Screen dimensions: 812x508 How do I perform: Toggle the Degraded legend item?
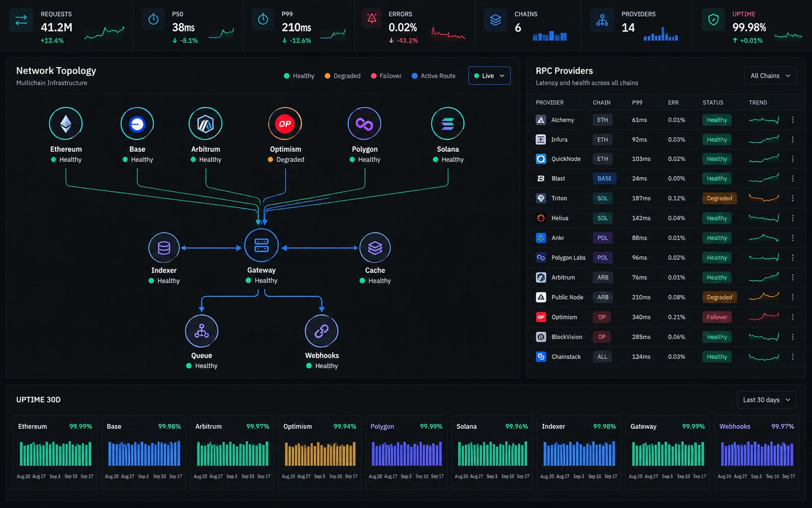[x=342, y=76]
